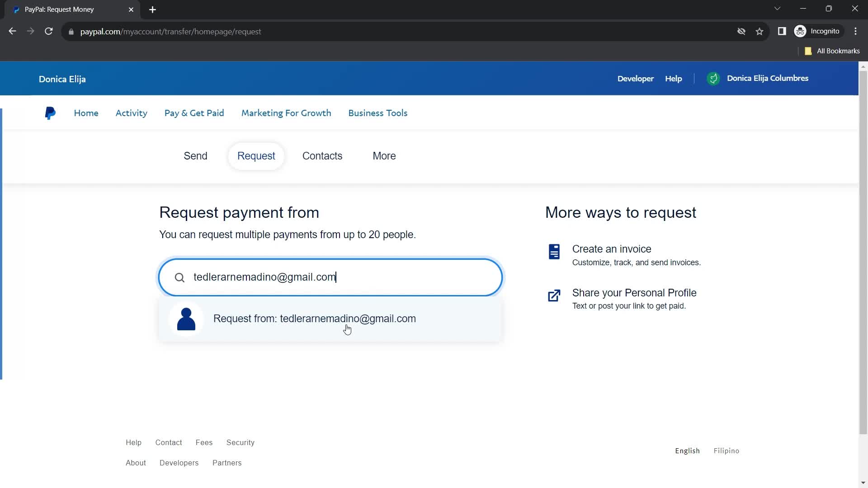
Task: Switch language to Filipino
Action: (726, 451)
